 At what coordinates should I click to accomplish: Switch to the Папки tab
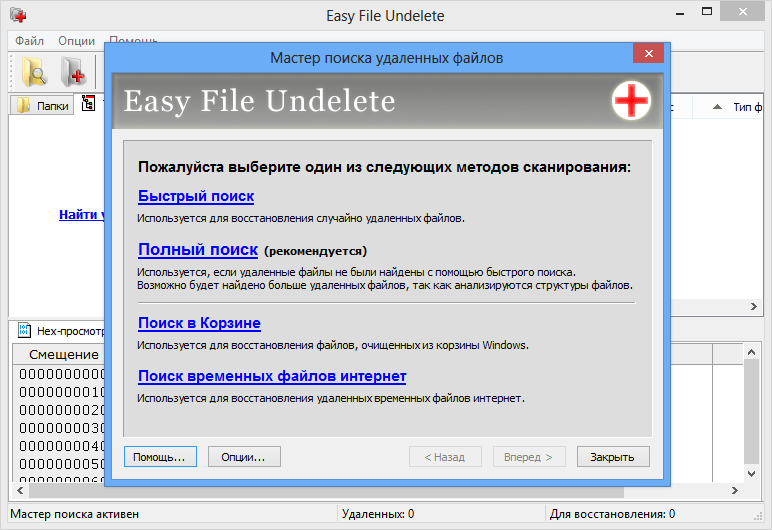pyautogui.click(x=42, y=105)
